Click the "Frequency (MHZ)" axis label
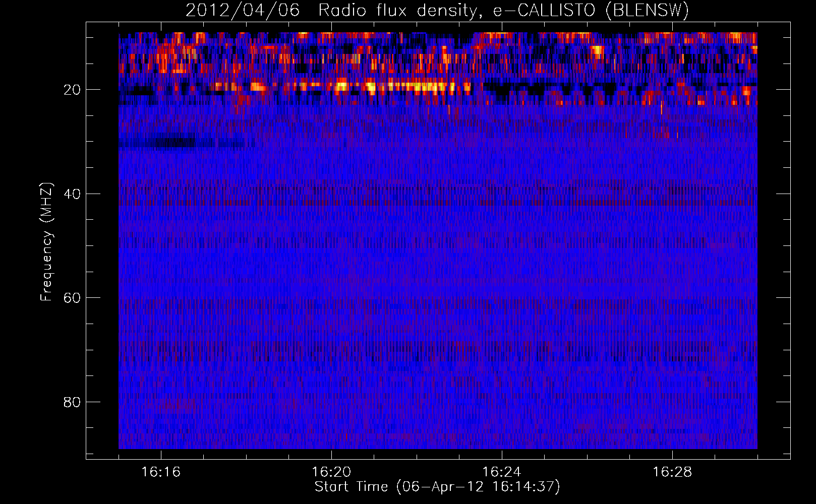Viewport: 816px width, 504px height. (46, 242)
